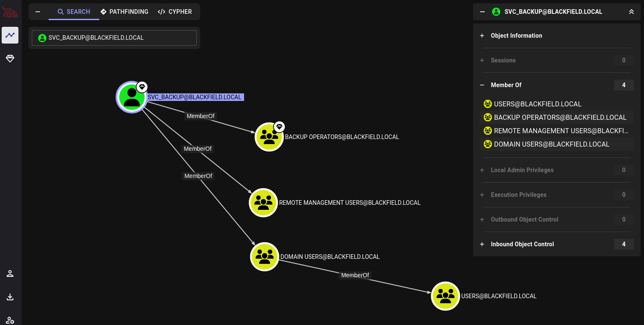Open the user profile sidebar icon

pyautogui.click(x=10, y=274)
